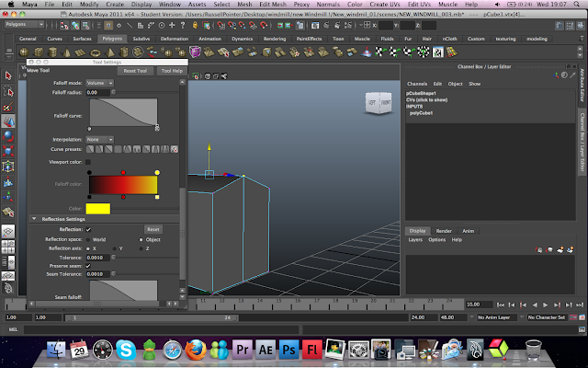
Task: Launch Firefox from the dock
Action: tap(196, 350)
